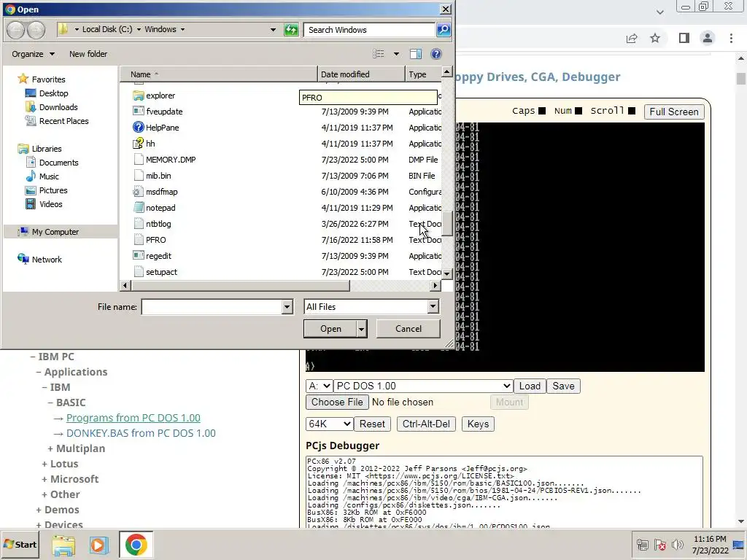Cancel the Open dialog

pyautogui.click(x=409, y=329)
